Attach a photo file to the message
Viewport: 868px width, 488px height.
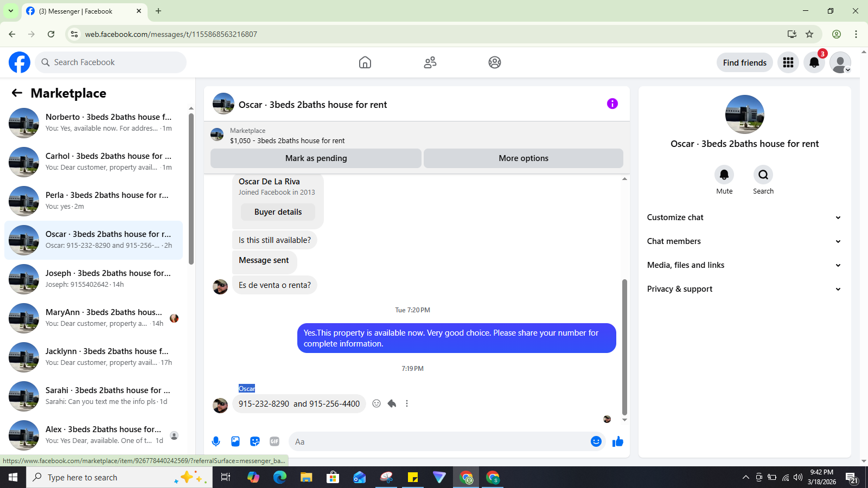235,441
